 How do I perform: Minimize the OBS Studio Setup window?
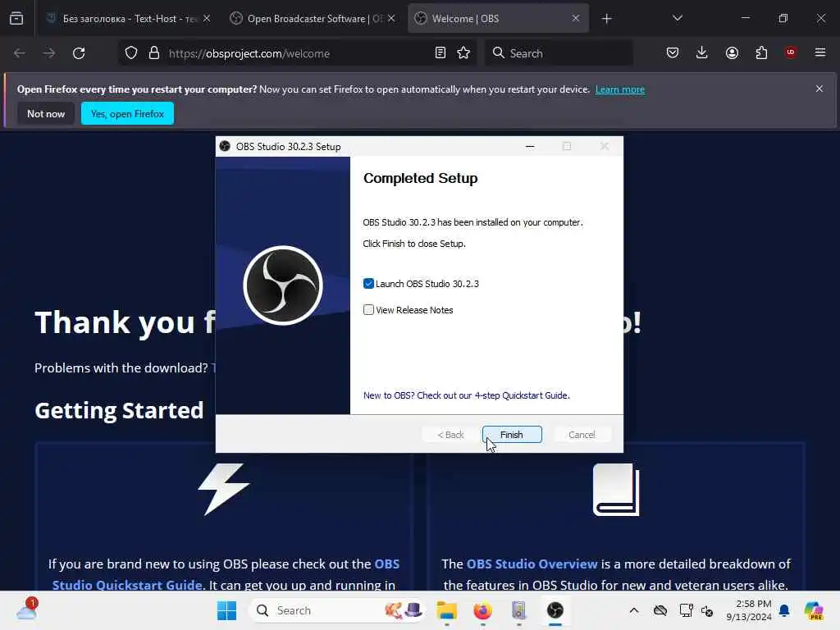click(x=530, y=146)
